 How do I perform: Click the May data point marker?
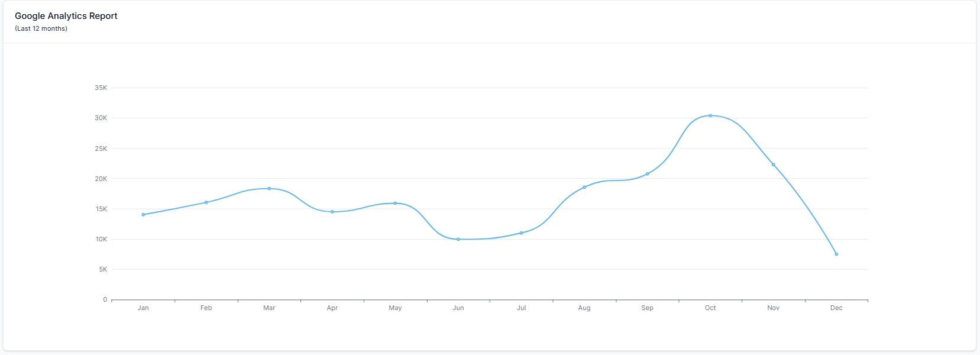point(395,204)
